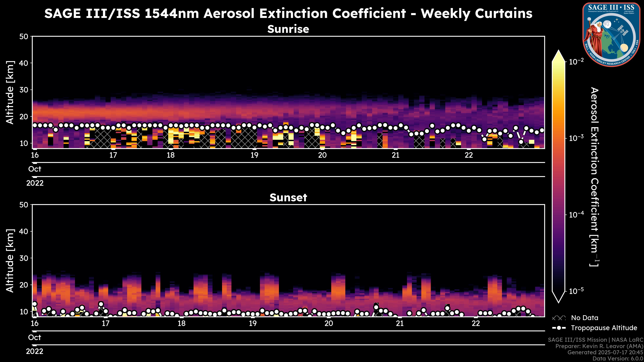Click the 21 date tick on Sunset axis
644x362 pixels.
[400, 323]
